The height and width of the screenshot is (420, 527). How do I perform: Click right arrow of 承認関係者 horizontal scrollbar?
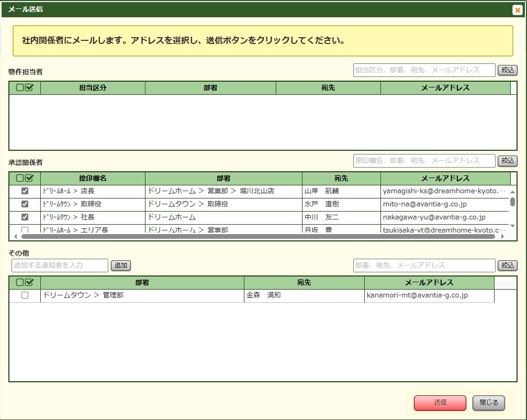(503, 237)
